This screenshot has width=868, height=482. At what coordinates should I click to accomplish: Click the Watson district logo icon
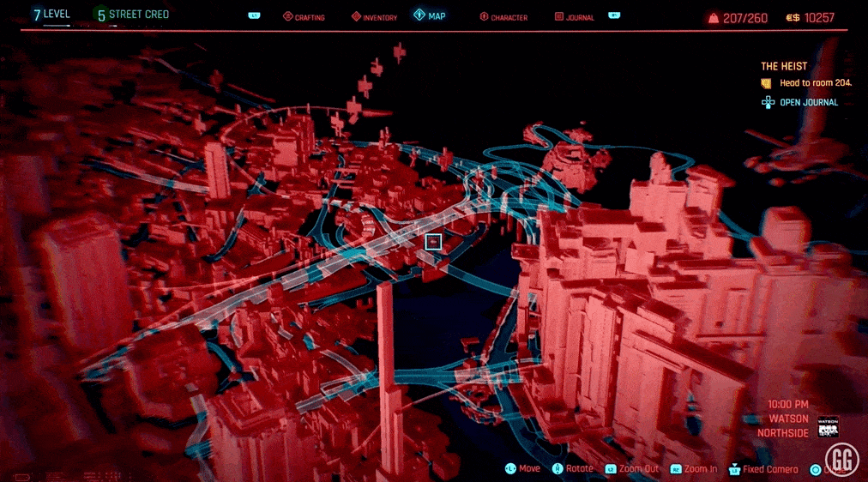[x=827, y=426]
